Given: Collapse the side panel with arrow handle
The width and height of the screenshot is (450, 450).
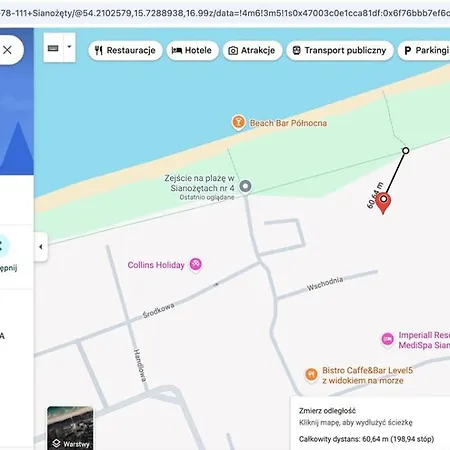Looking at the screenshot, I should click(x=41, y=247).
